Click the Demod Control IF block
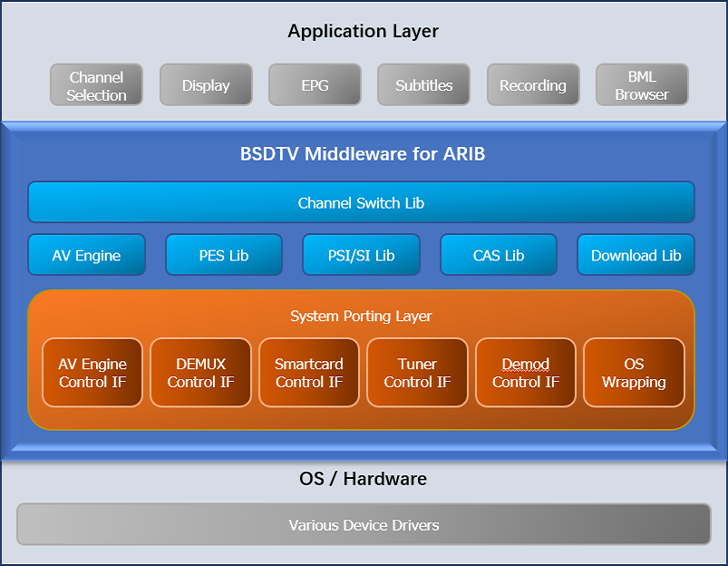The image size is (728, 566). 526,373
